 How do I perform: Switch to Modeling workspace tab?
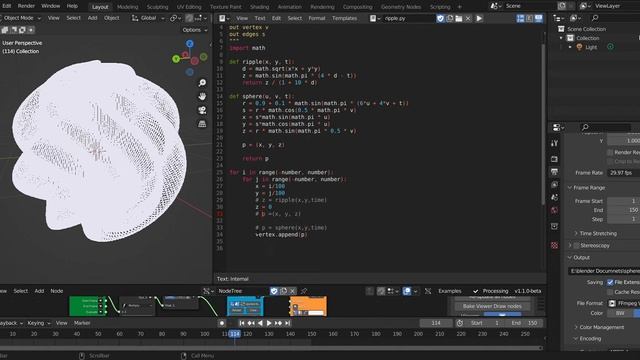(127, 7)
